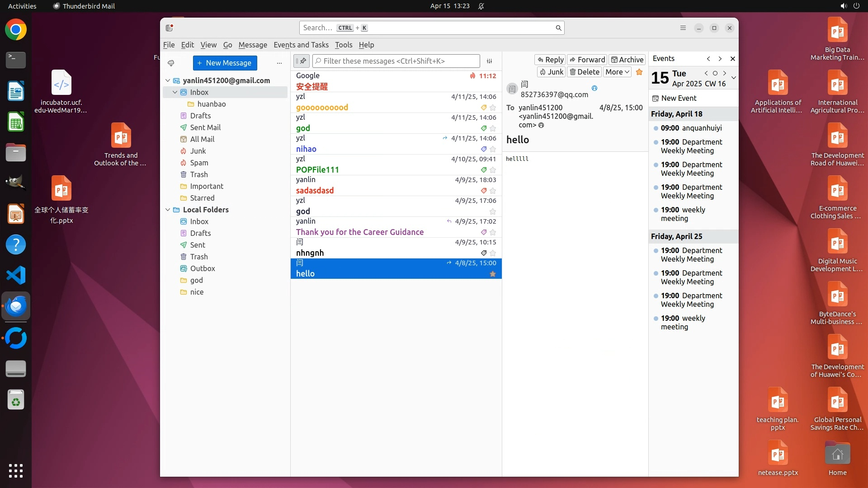Click the Archive message icon button
The width and height of the screenshot is (868, 488).
tap(627, 60)
